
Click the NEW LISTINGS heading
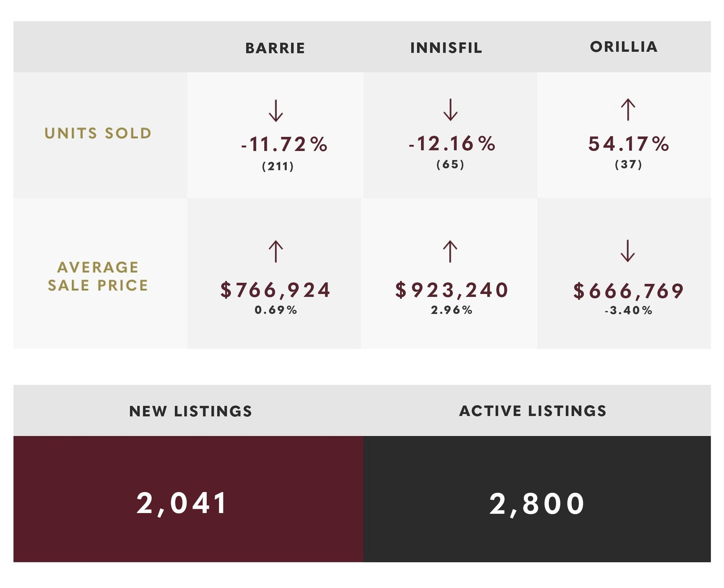190,411
